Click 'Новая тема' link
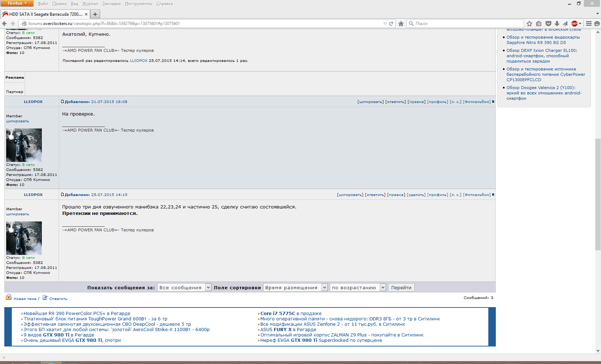Viewport: 601px width, 364px height. 25,299
